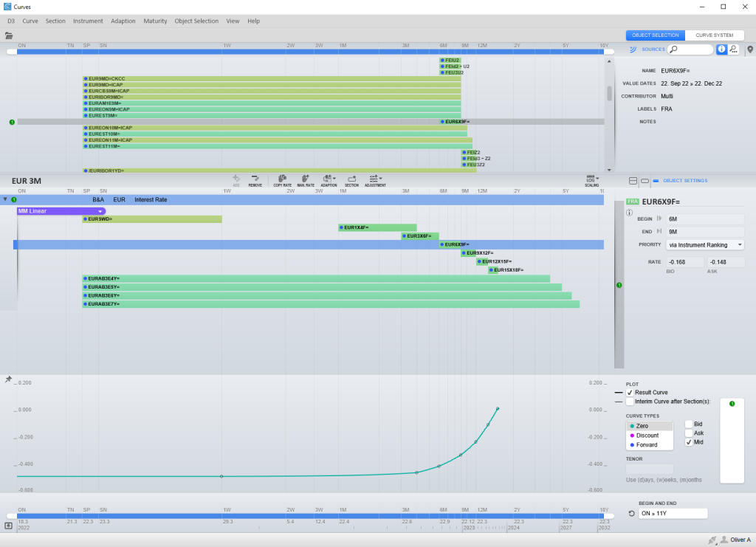Open the Instrument menu

88,21
